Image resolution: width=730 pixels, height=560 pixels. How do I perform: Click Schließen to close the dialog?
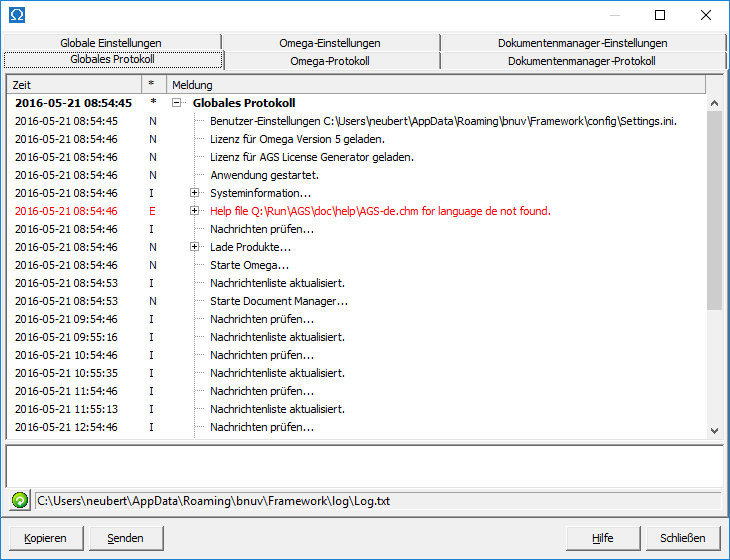pyautogui.click(x=683, y=538)
